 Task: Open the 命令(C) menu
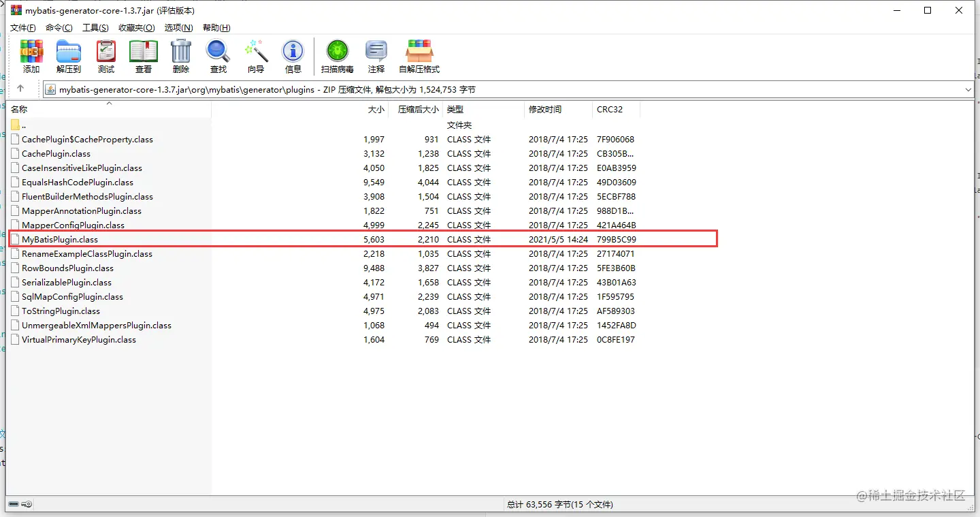tap(59, 28)
